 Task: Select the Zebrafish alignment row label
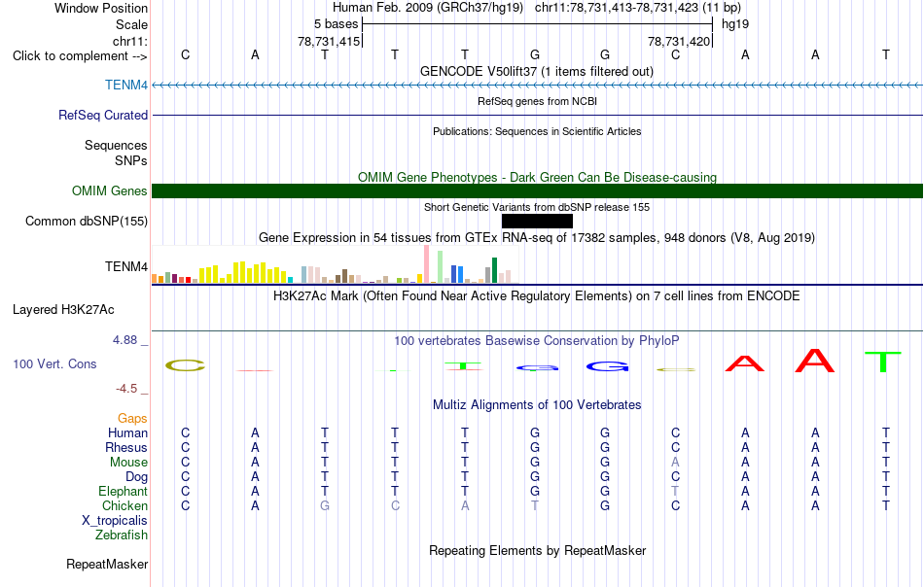(x=122, y=535)
